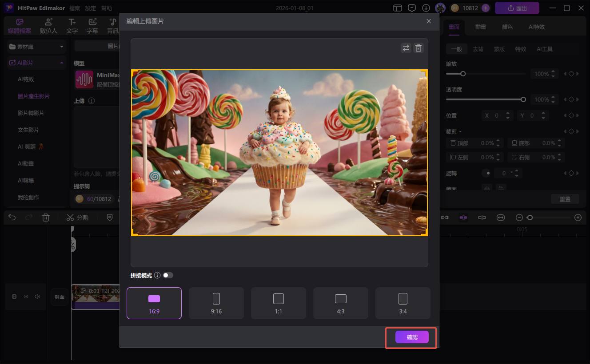Viewport: 590px width, 364px height.
Task: Toggle track visibility eye icon
Action: coord(26,297)
